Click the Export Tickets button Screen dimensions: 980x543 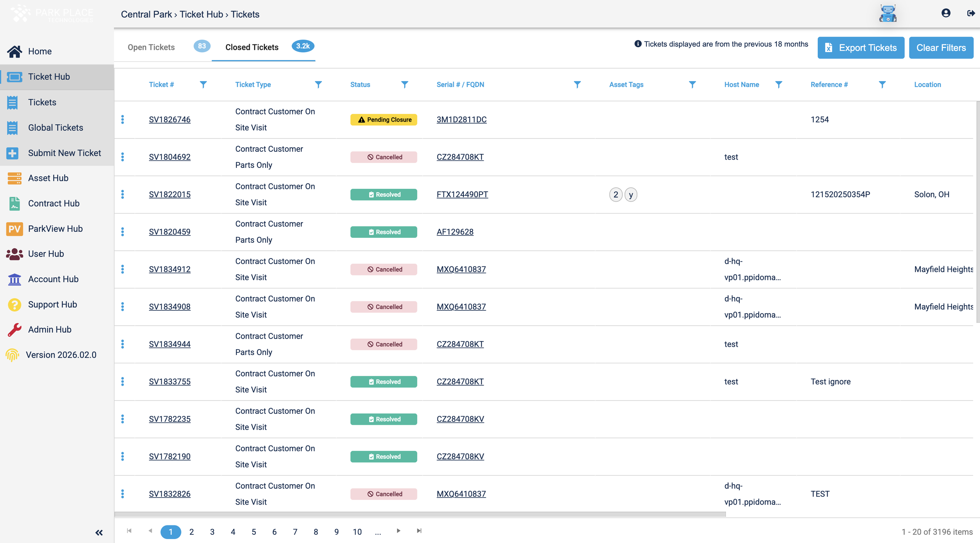[861, 48]
